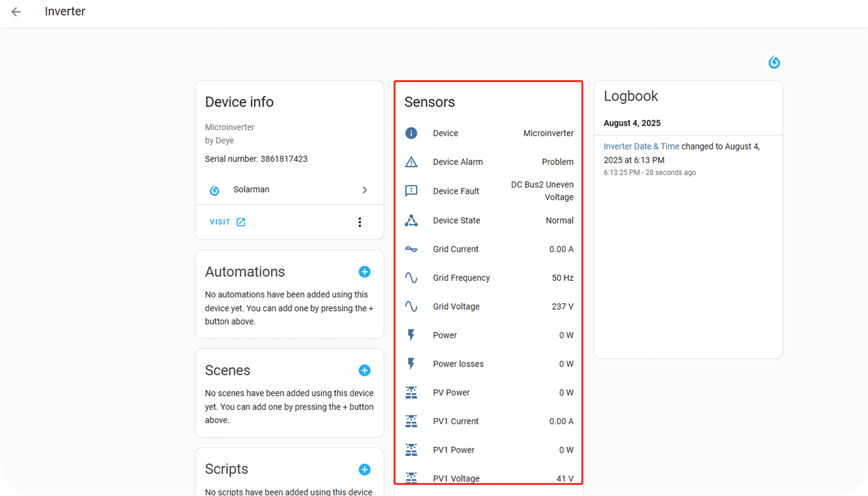Open the Solarman integration entry

pyautogui.click(x=251, y=190)
